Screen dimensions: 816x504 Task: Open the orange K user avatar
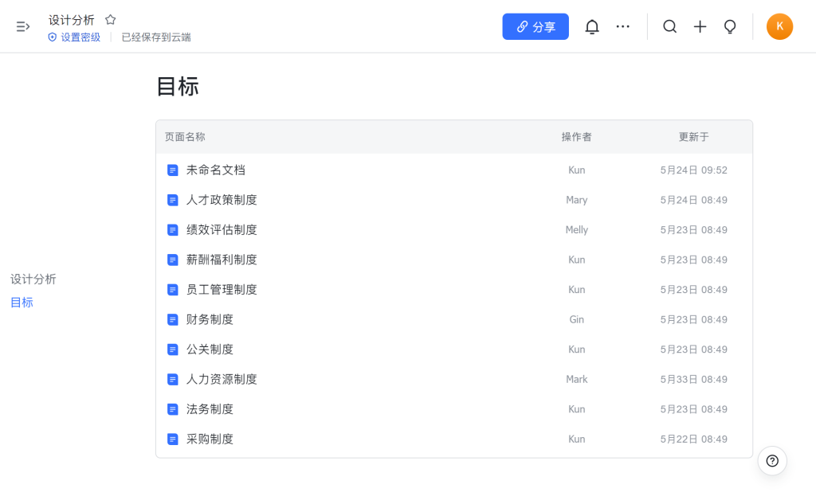click(779, 26)
